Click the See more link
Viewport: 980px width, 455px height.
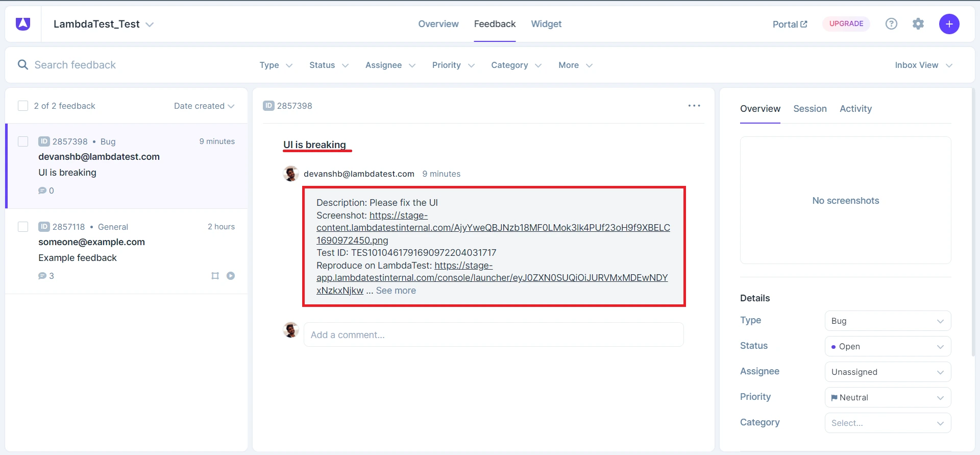[396, 291]
